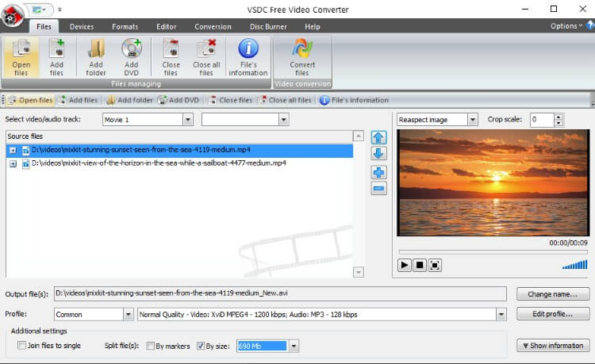Switch to the Devices tab
Screen dimensions: 595x364
point(82,26)
